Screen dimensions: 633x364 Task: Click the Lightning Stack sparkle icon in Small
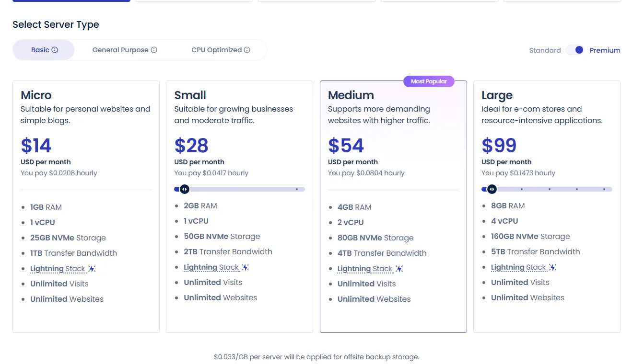(x=246, y=267)
